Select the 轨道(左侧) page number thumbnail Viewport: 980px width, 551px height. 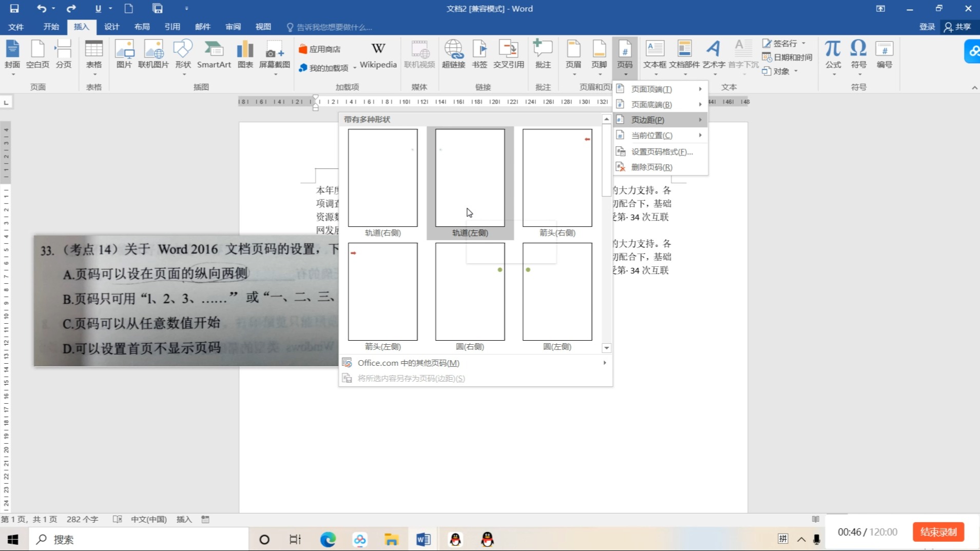click(470, 183)
